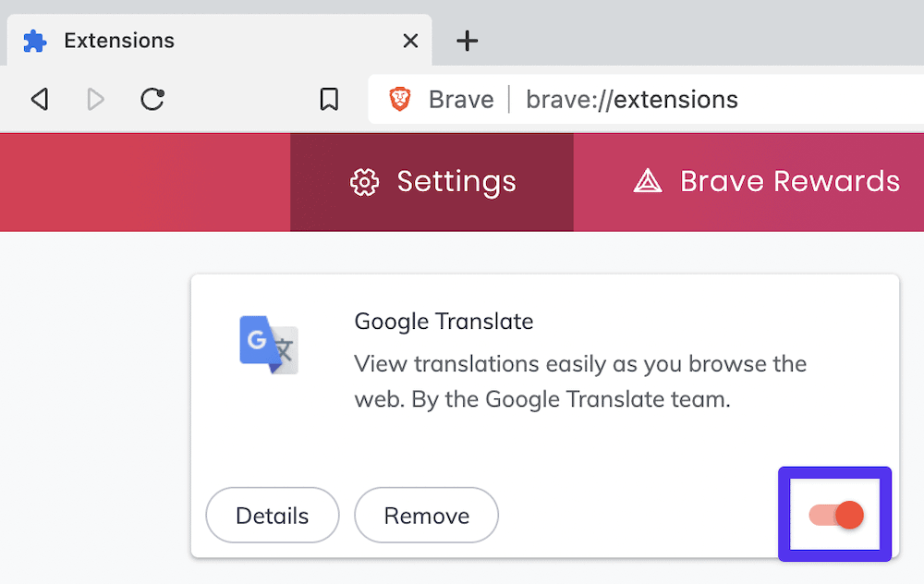Navigate back using the back arrow

(x=39, y=99)
